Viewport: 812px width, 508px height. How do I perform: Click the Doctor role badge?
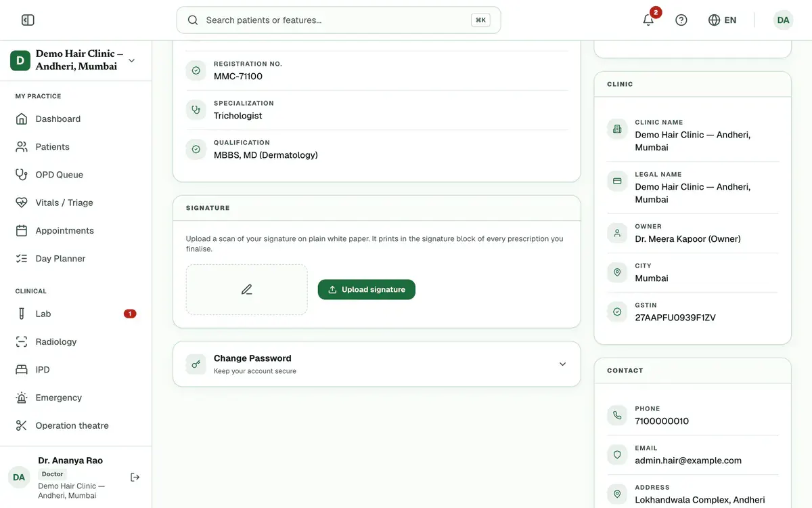[53, 474]
